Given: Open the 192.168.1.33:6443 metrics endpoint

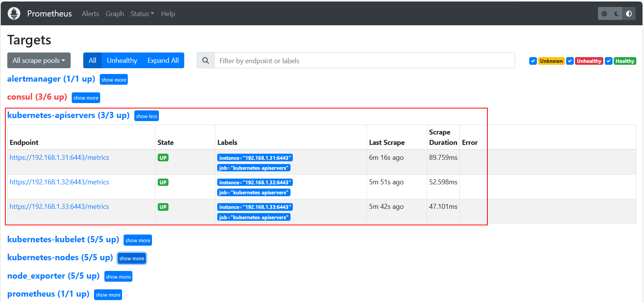Looking at the screenshot, I should click(x=59, y=207).
